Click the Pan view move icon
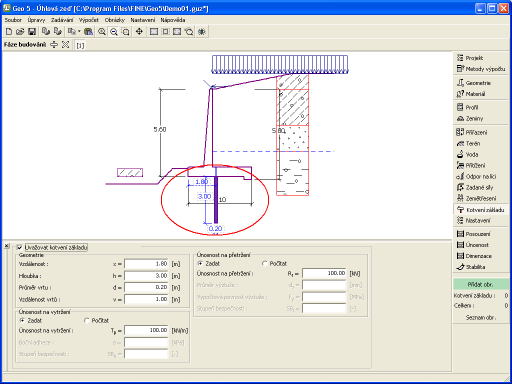The height and width of the screenshot is (384, 512). pyautogui.click(x=139, y=32)
